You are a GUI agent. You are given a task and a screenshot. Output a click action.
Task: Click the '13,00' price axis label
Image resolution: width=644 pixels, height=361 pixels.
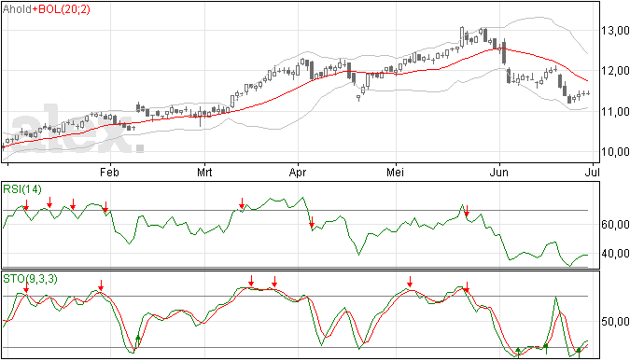coord(615,31)
